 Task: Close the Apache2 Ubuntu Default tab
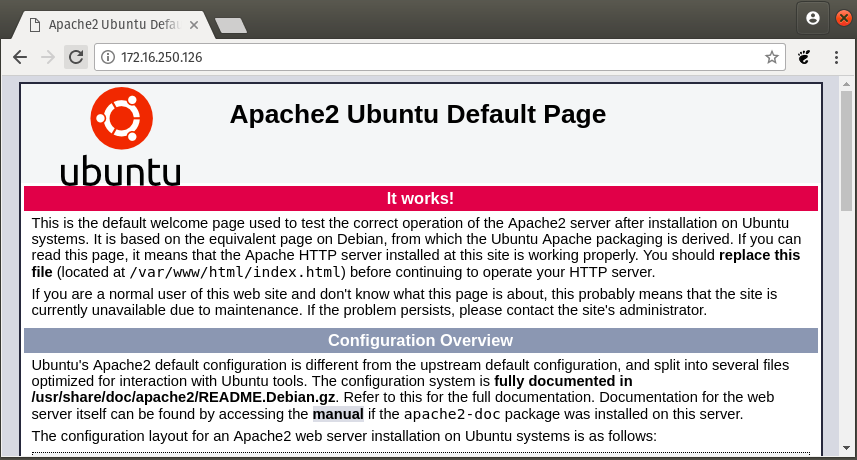pos(193,25)
